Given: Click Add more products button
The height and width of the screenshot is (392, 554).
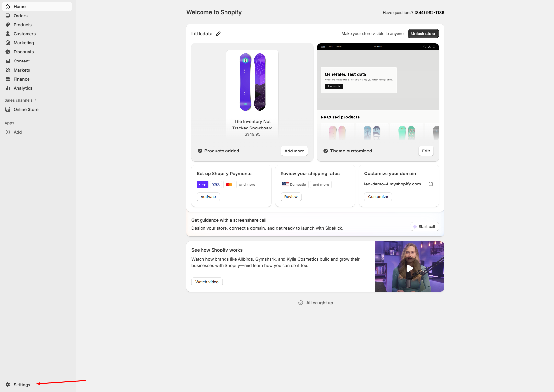Looking at the screenshot, I should point(294,151).
